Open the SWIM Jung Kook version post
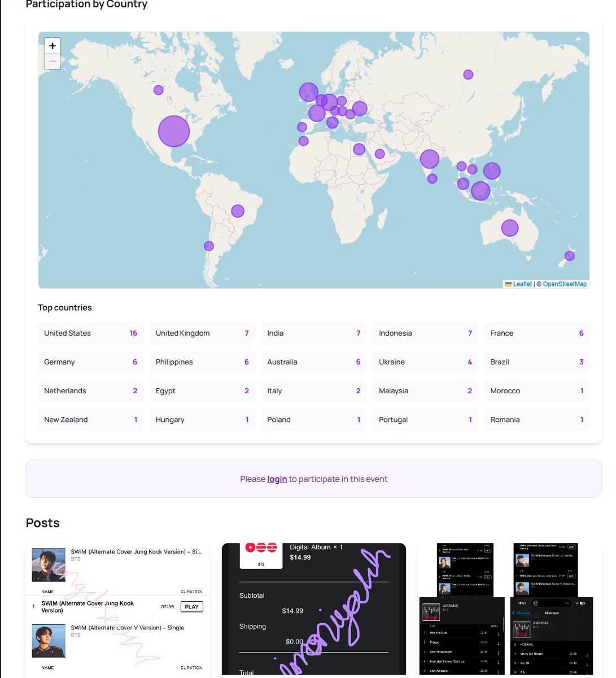This screenshot has width=616, height=678. (x=117, y=610)
